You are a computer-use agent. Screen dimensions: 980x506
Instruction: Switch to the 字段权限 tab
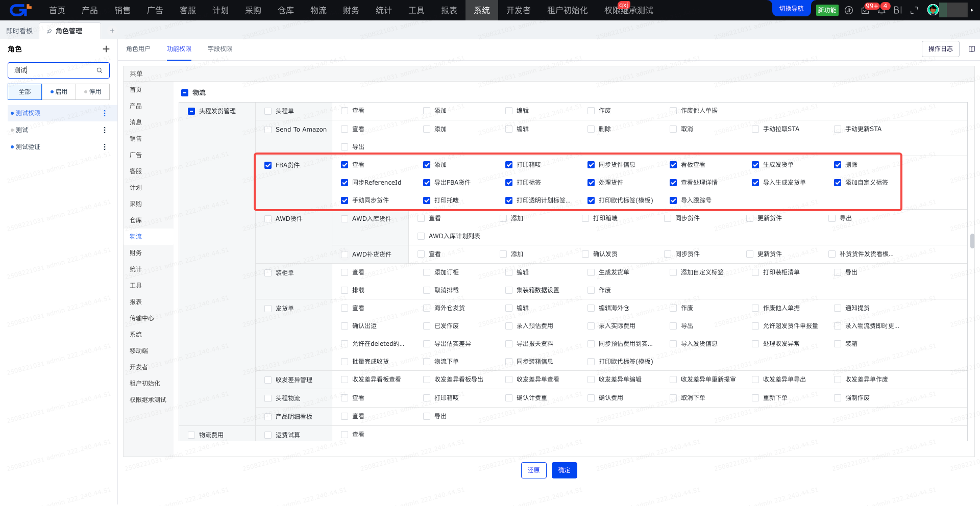click(x=220, y=49)
